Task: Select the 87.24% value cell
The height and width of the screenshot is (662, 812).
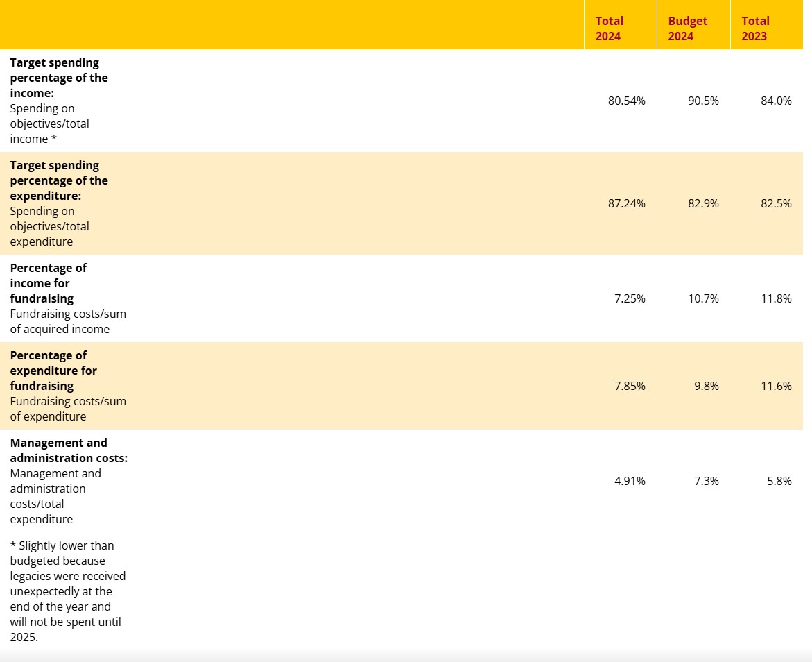Action: point(626,203)
